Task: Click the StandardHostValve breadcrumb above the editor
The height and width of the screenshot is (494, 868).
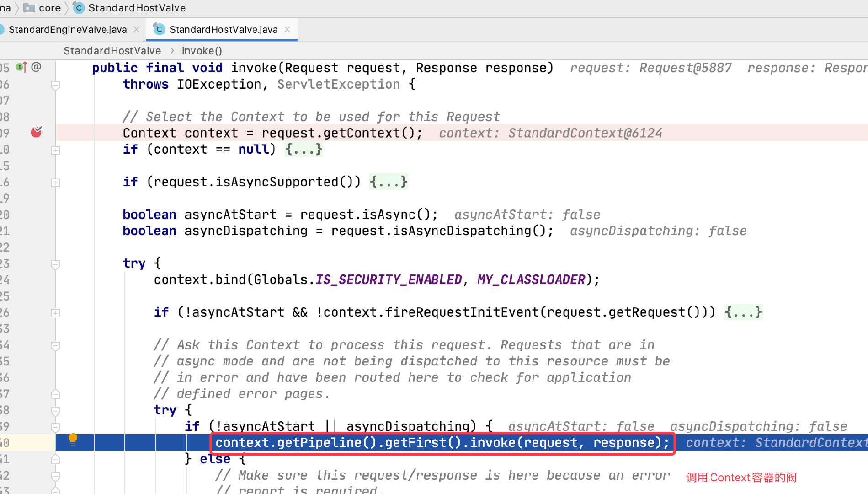Action: tap(112, 51)
